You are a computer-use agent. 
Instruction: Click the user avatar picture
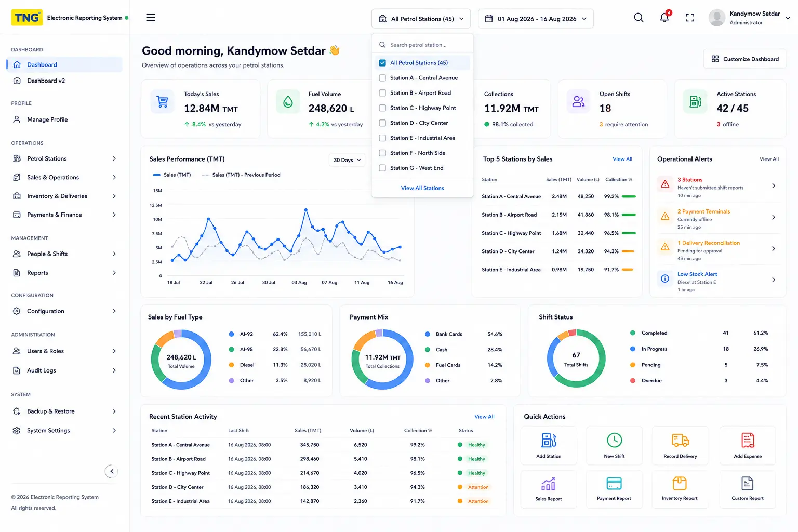tap(717, 18)
